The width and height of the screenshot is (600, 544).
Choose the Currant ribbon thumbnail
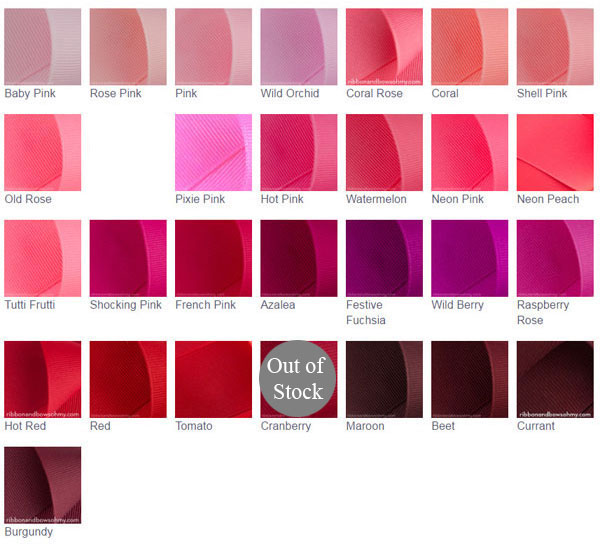coord(555,379)
